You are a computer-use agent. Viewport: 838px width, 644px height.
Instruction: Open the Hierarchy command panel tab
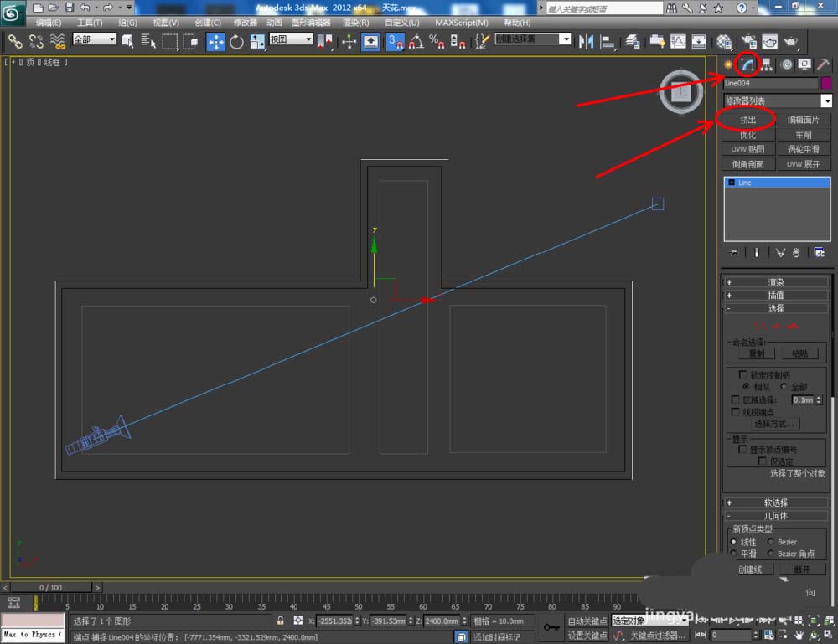(x=767, y=64)
